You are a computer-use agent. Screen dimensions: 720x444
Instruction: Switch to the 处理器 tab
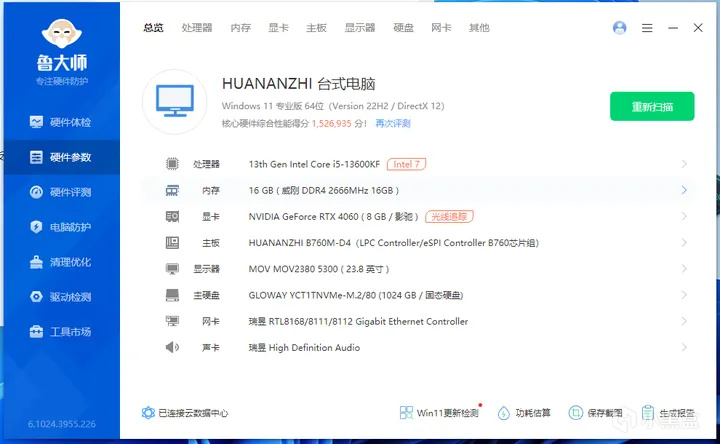click(x=197, y=28)
